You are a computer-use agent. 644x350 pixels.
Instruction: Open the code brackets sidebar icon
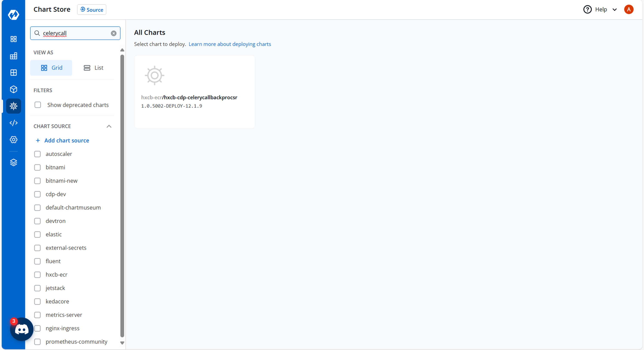click(x=14, y=123)
